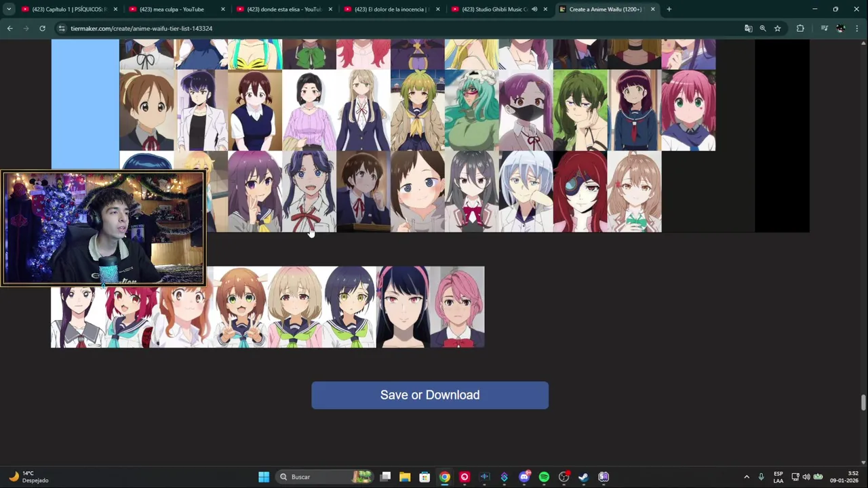The width and height of the screenshot is (868, 488).
Task: Open the zoom magnifier icon in address bar
Action: 763,28
